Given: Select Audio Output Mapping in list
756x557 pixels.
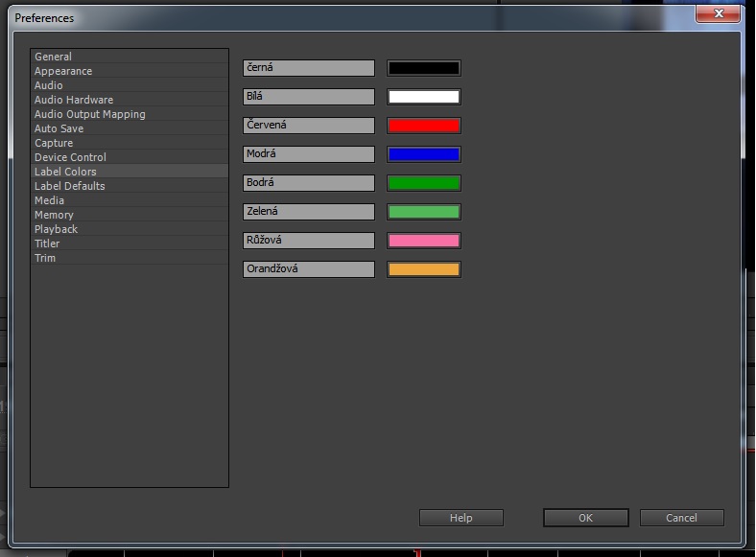Looking at the screenshot, I should [130, 114].
